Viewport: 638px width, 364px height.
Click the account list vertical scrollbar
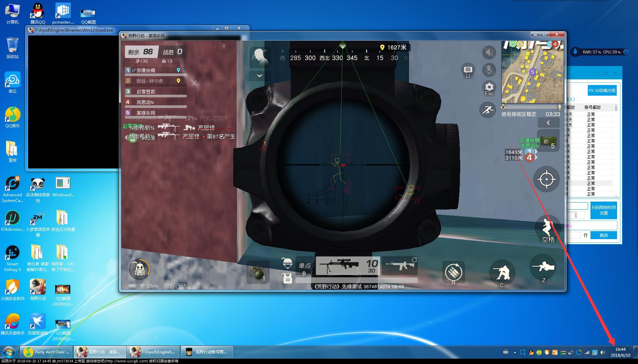(x=616, y=151)
